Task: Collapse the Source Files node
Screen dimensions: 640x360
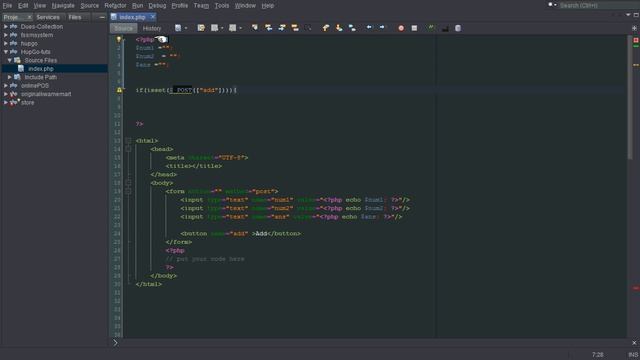Action: coord(10,60)
